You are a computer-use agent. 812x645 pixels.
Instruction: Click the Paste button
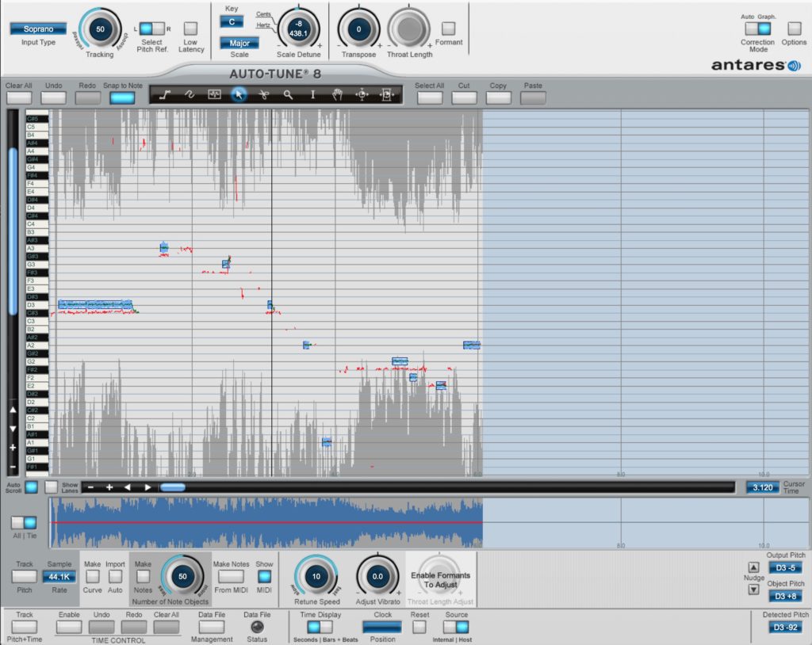pyautogui.click(x=533, y=97)
